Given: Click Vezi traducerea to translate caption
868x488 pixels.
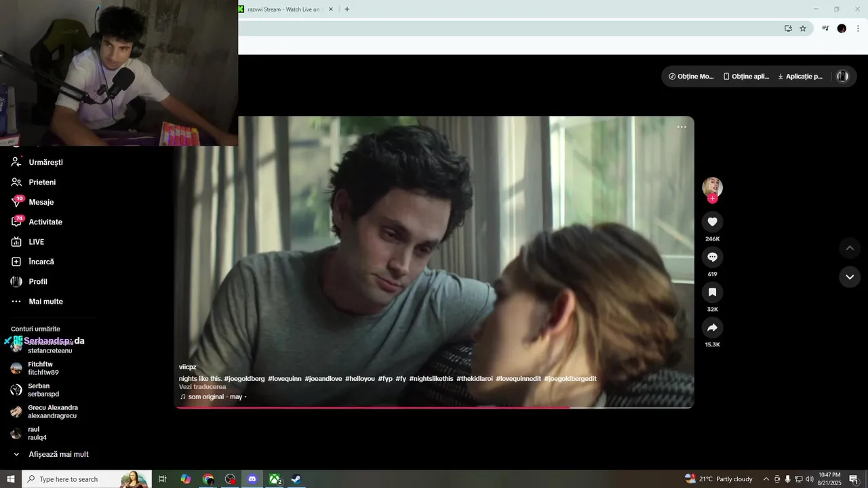Looking at the screenshot, I should pyautogui.click(x=203, y=386).
